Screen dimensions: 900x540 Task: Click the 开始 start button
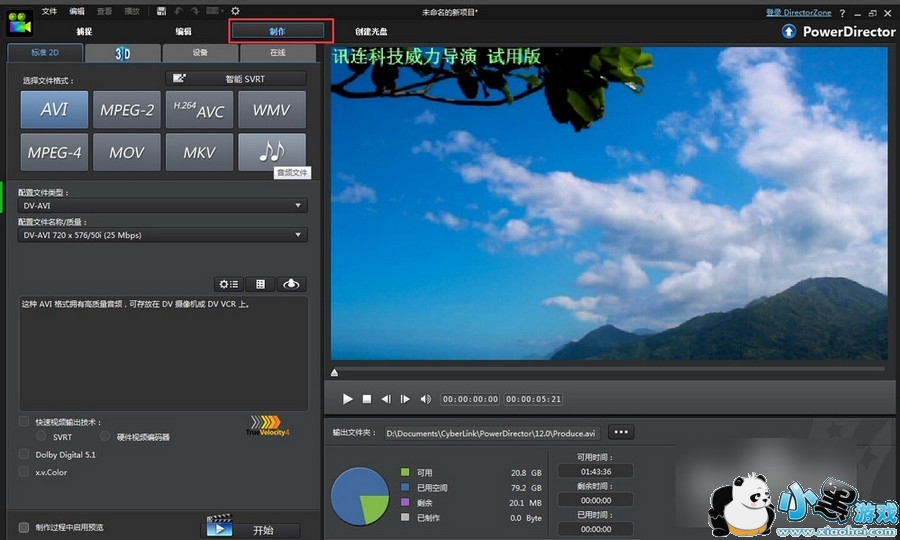coord(251,528)
